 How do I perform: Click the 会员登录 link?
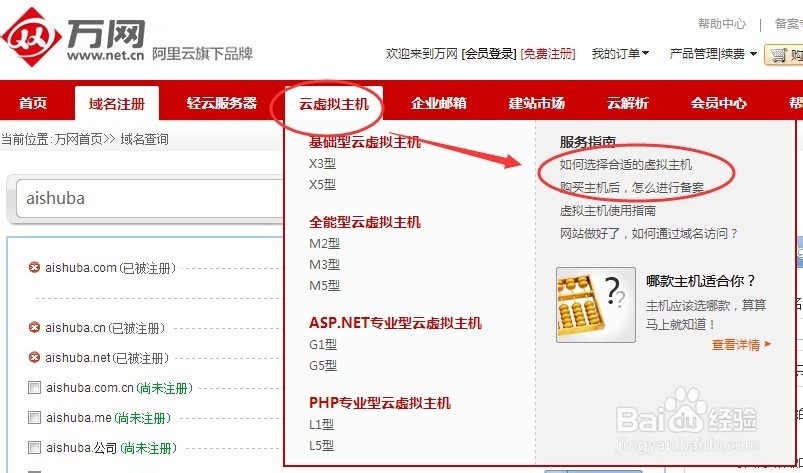click(489, 53)
